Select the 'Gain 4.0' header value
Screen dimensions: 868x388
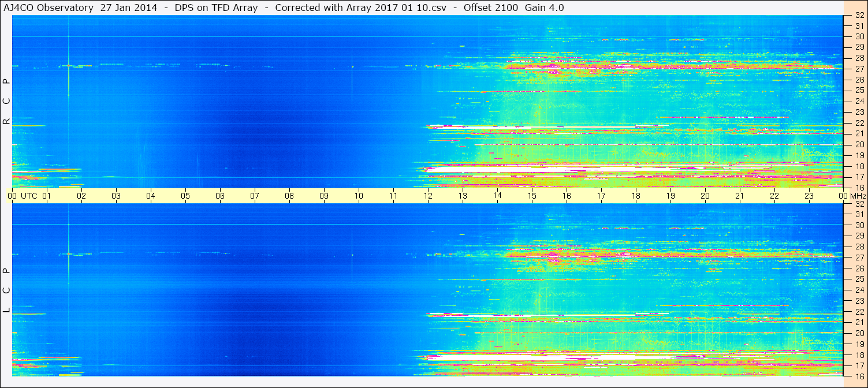pos(545,8)
